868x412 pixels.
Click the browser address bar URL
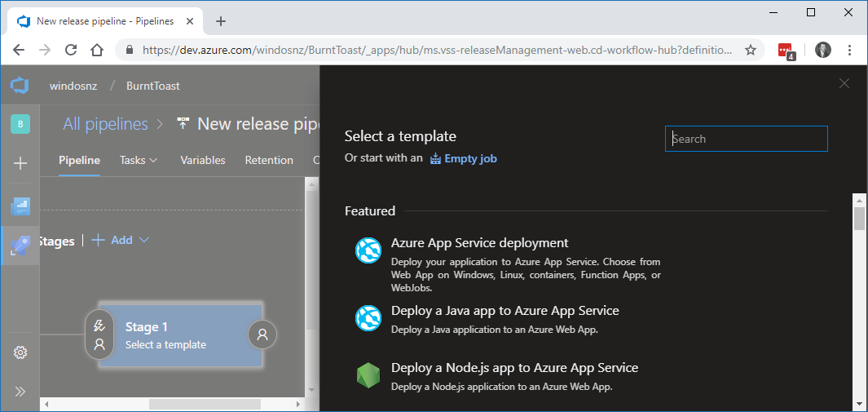[438, 50]
